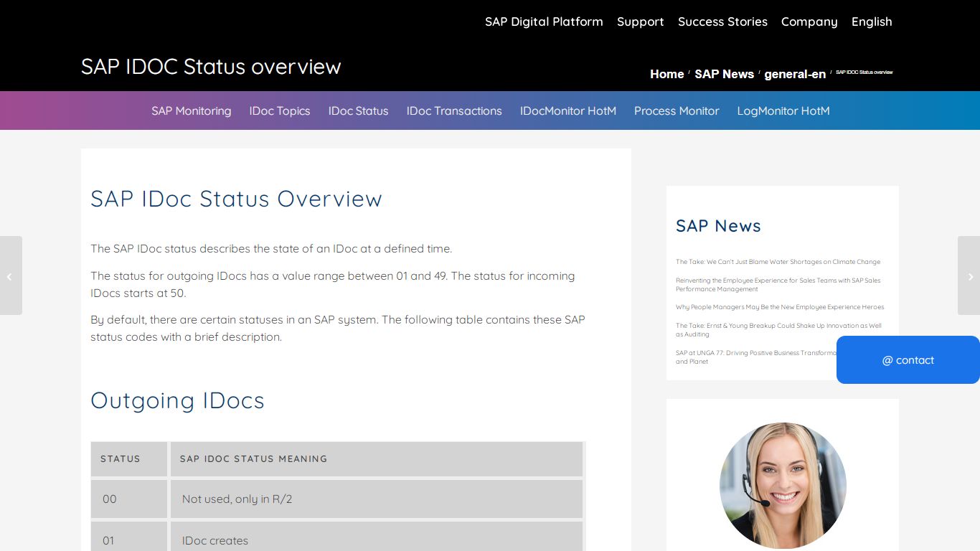Image resolution: width=980 pixels, height=551 pixels.
Task: Click the Outgoing IDocs heading
Action: [x=177, y=400]
